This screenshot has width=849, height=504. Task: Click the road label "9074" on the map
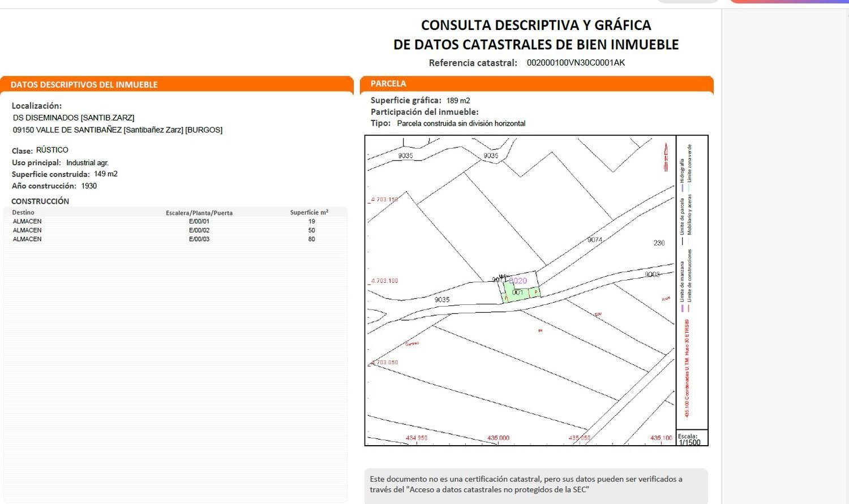(x=595, y=240)
